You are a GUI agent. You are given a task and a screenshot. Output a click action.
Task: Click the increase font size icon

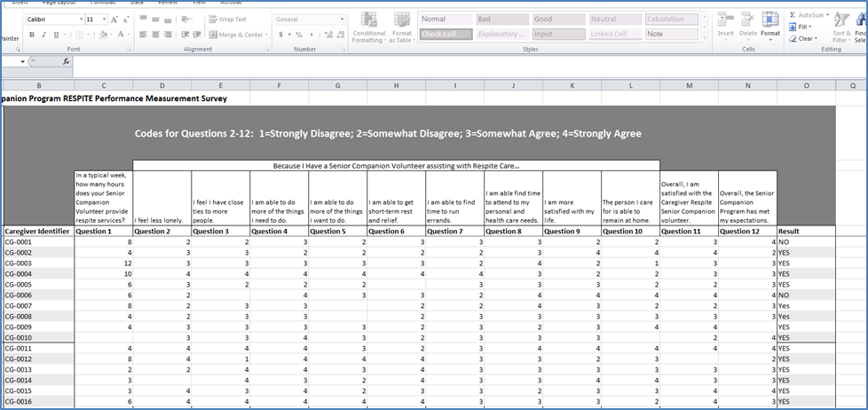pyautogui.click(x=114, y=20)
